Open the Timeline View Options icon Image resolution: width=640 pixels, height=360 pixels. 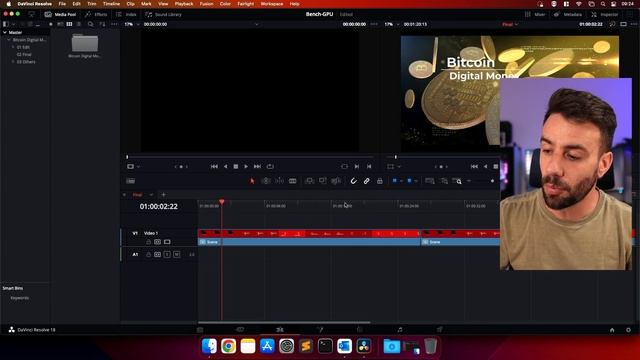[x=131, y=181]
